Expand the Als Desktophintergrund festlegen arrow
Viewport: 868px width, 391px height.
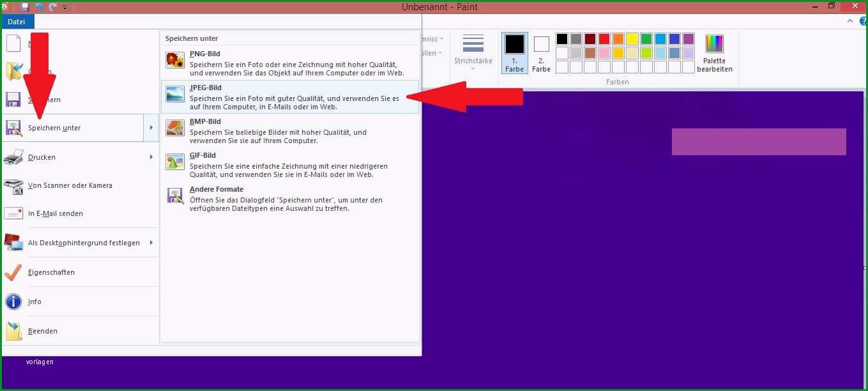tap(151, 243)
